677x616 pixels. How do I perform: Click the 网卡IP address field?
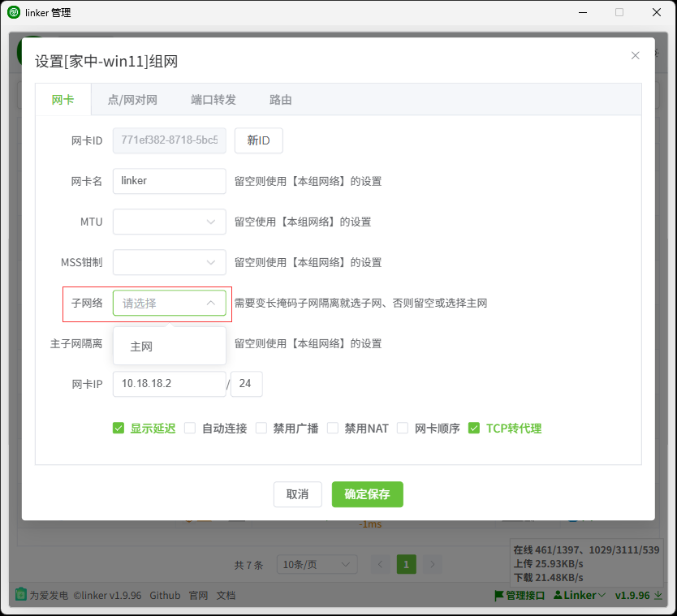pos(169,384)
